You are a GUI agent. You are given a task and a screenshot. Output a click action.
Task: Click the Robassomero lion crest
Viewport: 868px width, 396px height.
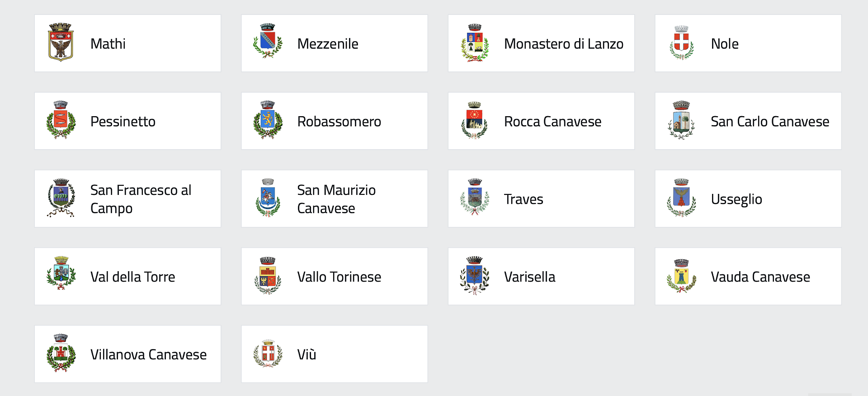coord(268,120)
